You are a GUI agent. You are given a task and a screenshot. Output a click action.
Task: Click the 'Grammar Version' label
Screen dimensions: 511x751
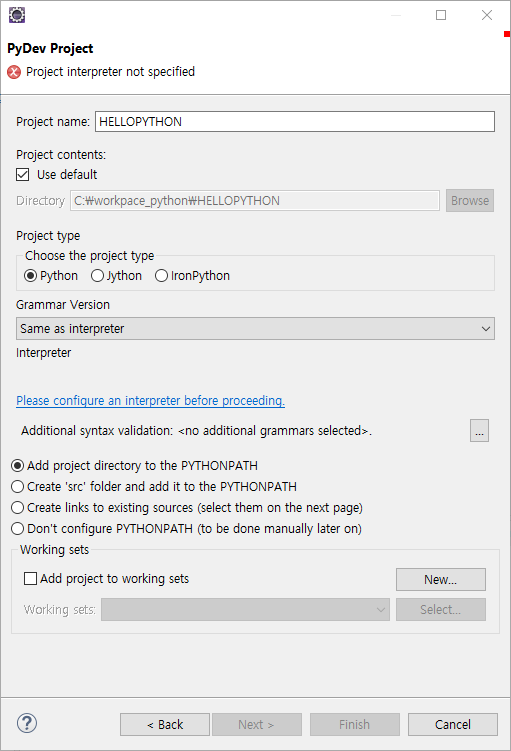coord(63,305)
